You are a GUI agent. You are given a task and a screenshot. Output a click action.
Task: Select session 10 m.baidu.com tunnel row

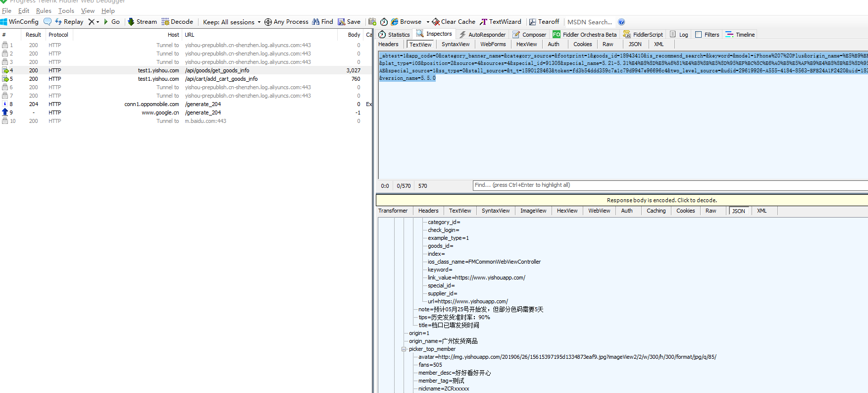[186, 121]
